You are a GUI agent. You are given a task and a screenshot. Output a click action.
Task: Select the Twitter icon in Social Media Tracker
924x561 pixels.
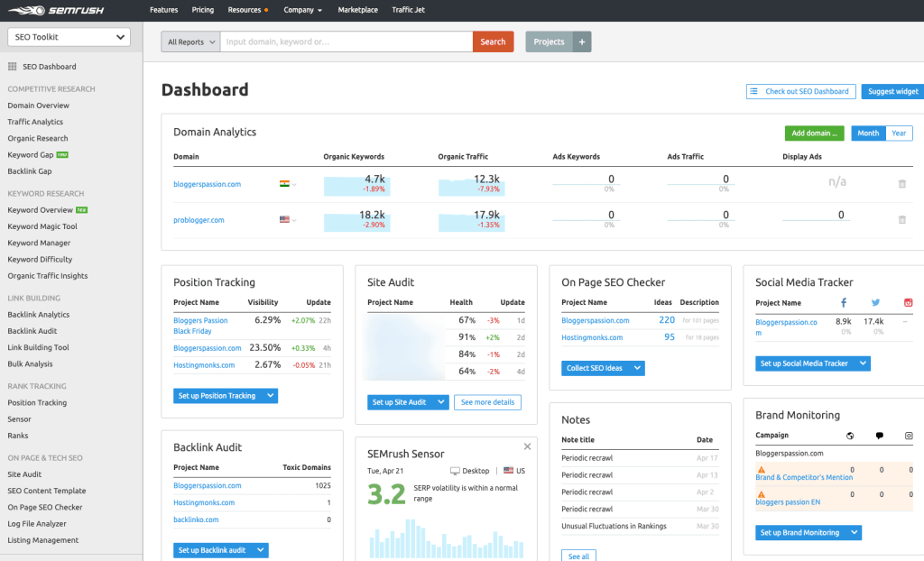[x=876, y=302]
